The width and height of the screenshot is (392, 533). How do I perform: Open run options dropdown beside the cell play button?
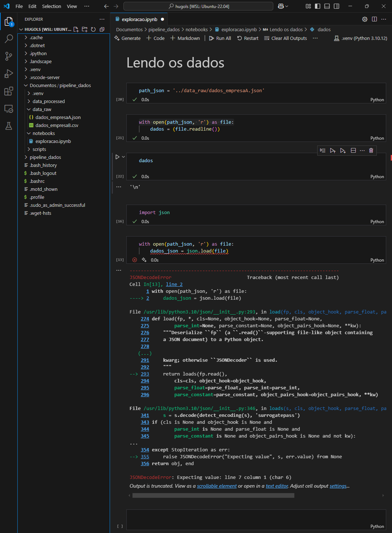[123, 157]
